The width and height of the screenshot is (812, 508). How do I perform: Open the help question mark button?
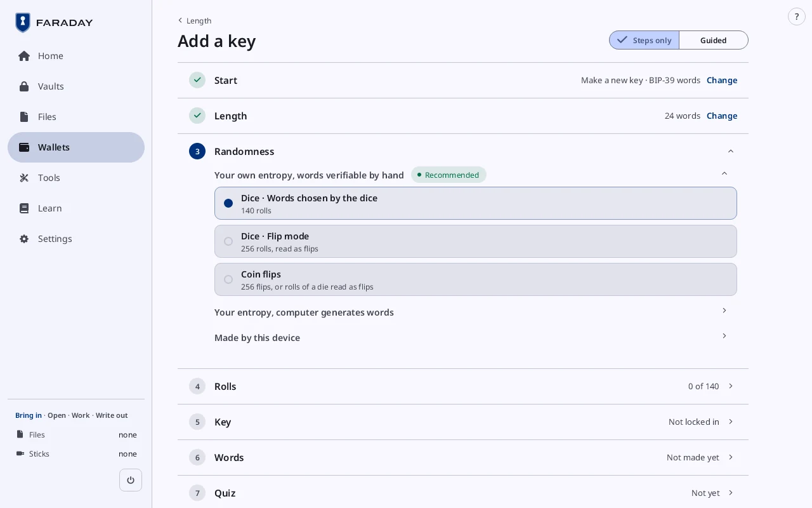point(797,17)
